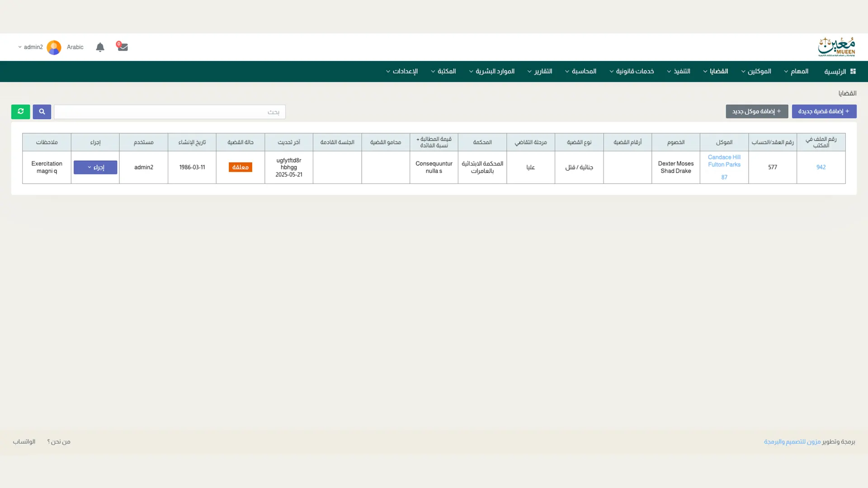Open case file number 942 link
868x488 pixels.
click(x=821, y=167)
